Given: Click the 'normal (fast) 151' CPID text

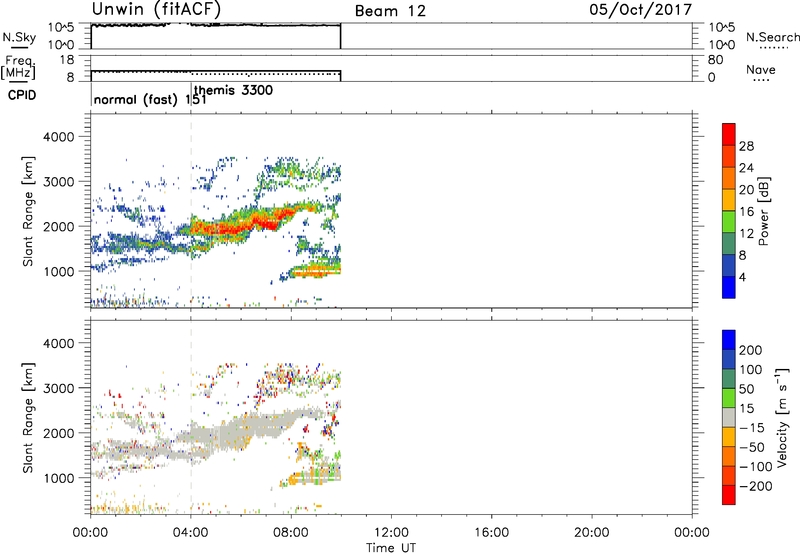Looking at the screenshot, I should [x=150, y=99].
